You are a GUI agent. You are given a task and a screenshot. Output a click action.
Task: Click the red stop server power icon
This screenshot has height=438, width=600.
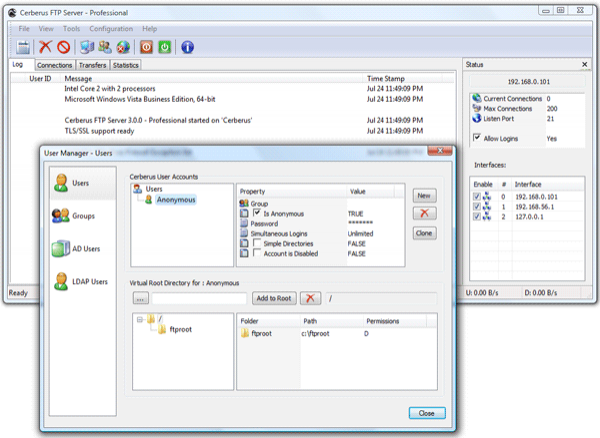[x=145, y=47]
